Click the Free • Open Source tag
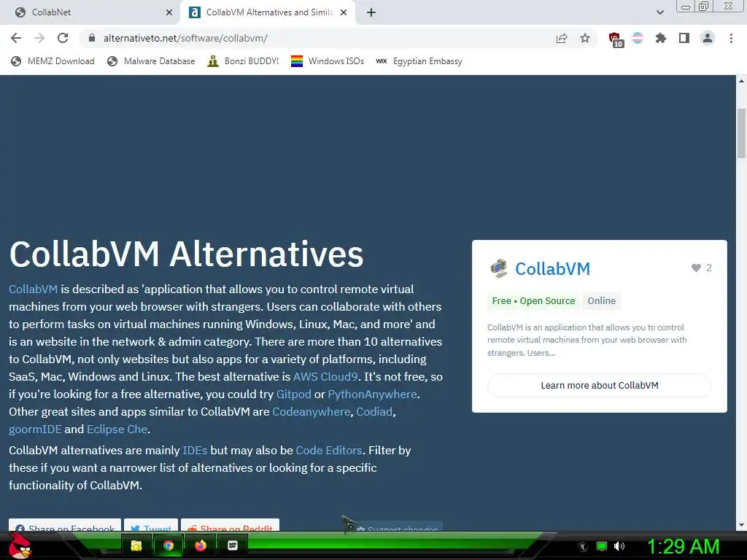The image size is (747, 560). 533,301
